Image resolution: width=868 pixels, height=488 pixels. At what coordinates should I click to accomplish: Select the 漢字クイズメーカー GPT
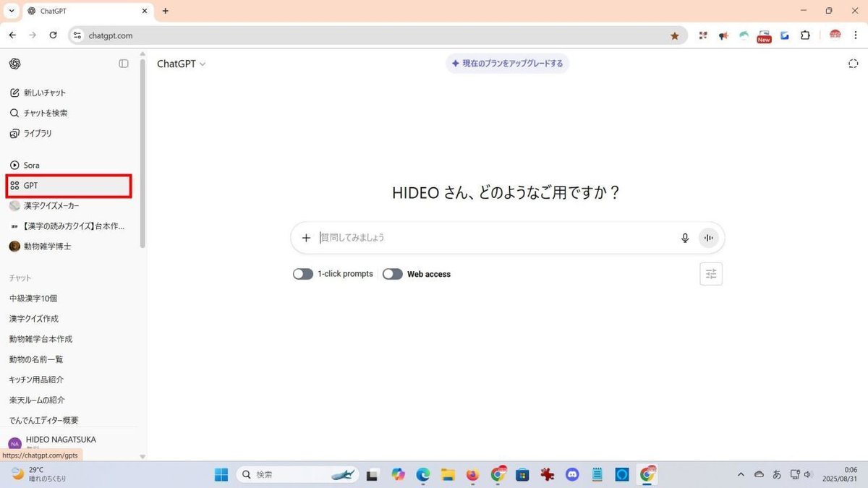click(x=51, y=205)
